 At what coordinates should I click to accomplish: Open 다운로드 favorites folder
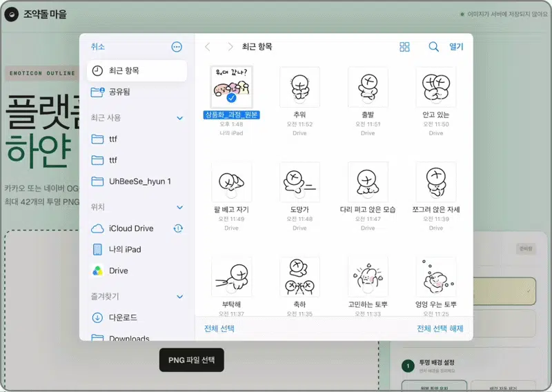point(137,317)
